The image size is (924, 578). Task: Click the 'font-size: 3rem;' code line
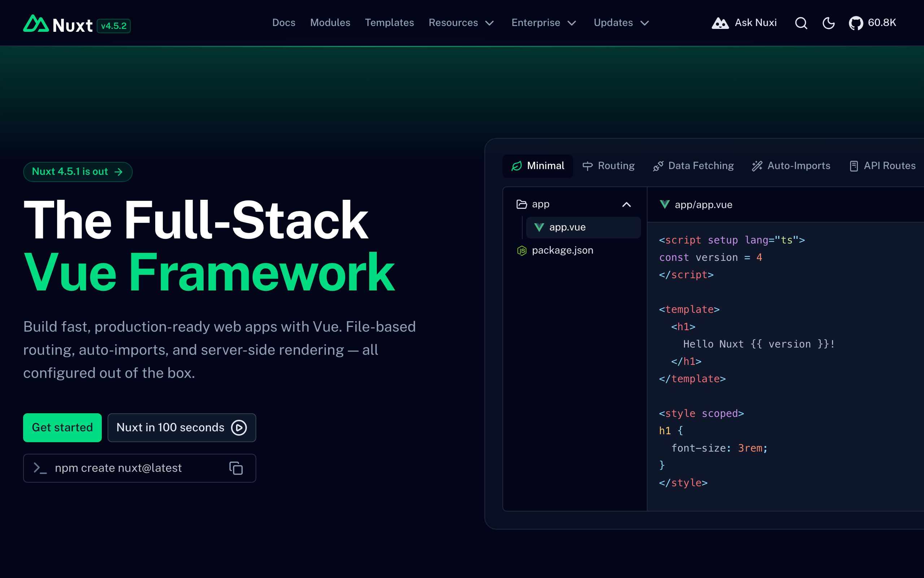pos(719,448)
